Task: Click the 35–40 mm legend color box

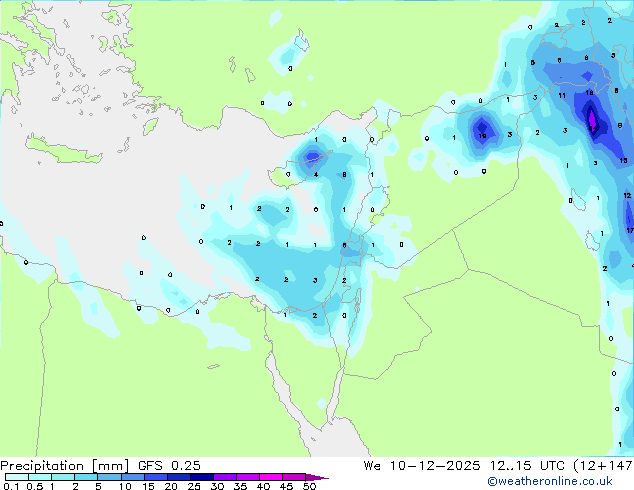Action: (x=248, y=477)
